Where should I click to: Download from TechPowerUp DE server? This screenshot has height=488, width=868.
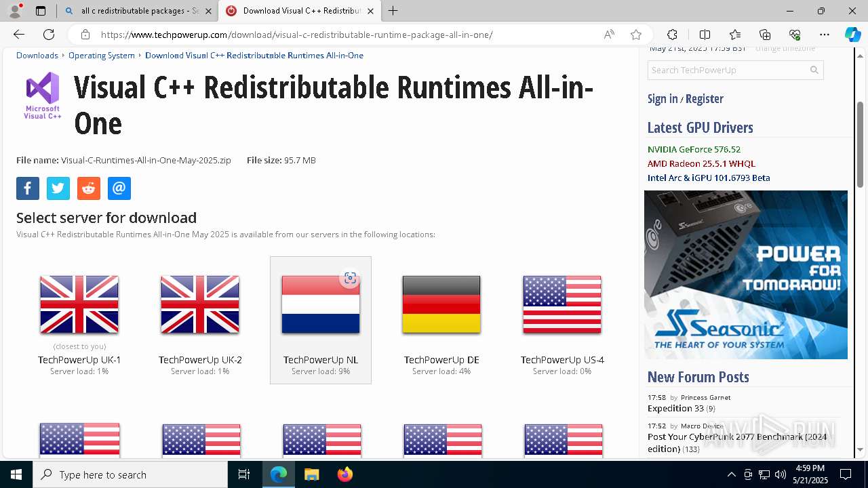pos(441,320)
